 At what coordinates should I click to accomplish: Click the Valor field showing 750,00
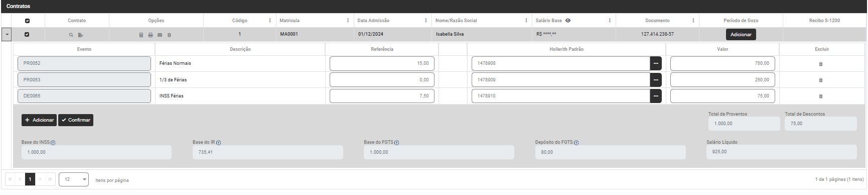tap(722, 63)
